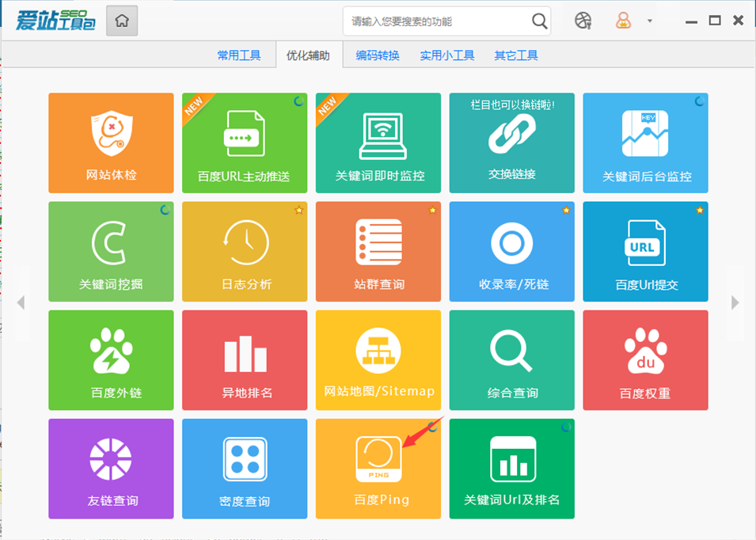Open 网站地图/Sitemap generator

pyautogui.click(x=378, y=359)
